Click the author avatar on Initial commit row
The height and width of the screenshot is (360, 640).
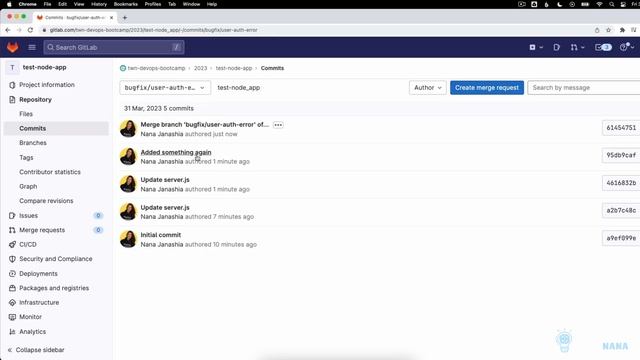pyautogui.click(x=128, y=239)
